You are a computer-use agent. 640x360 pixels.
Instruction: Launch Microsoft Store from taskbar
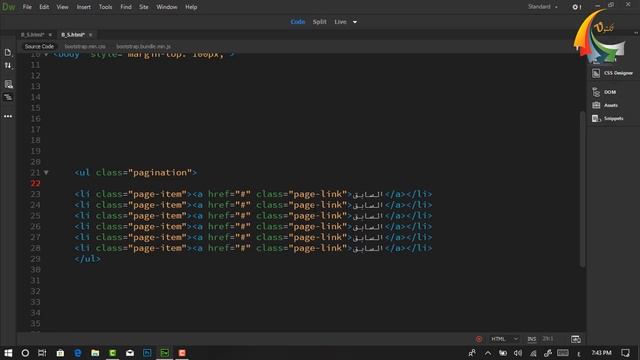coord(60,353)
